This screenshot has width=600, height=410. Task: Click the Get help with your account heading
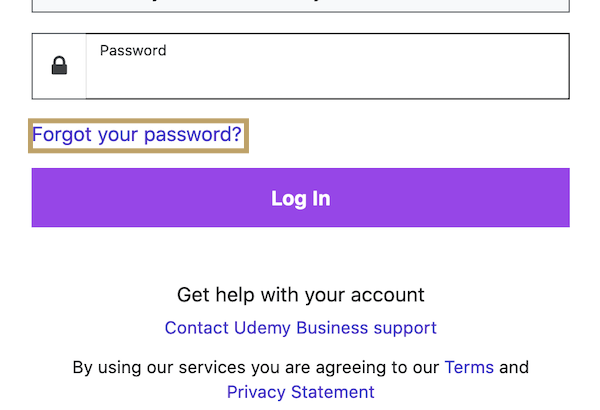tap(300, 295)
